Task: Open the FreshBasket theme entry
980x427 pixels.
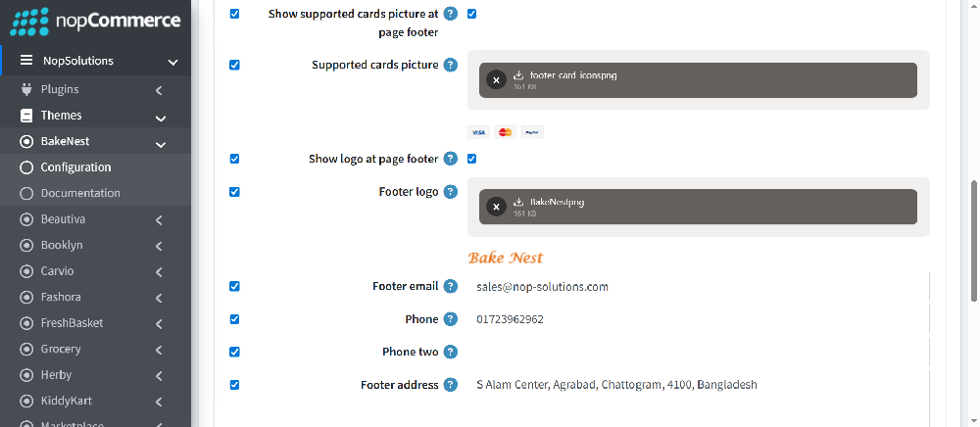Action: tap(72, 323)
